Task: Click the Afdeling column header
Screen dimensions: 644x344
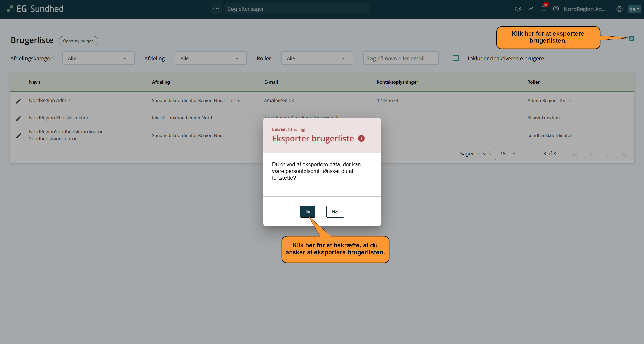Action: click(161, 82)
